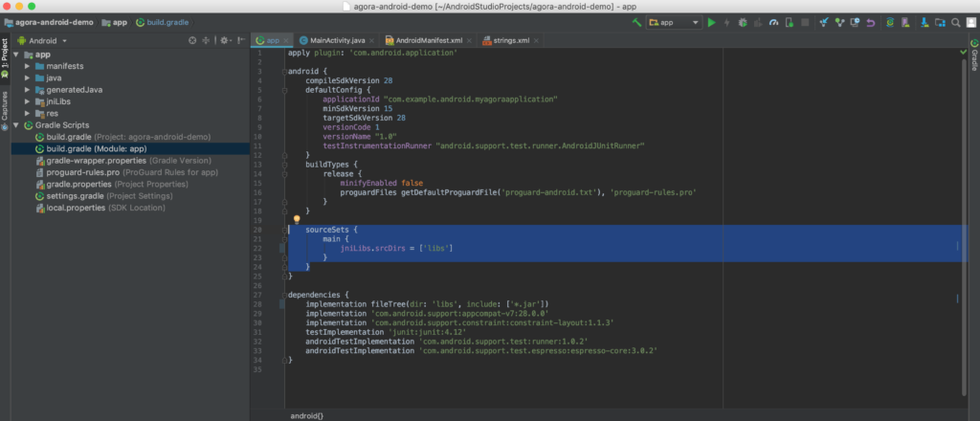
Task: Collapse the Gradle Scripts node
Action: (15, 125)
